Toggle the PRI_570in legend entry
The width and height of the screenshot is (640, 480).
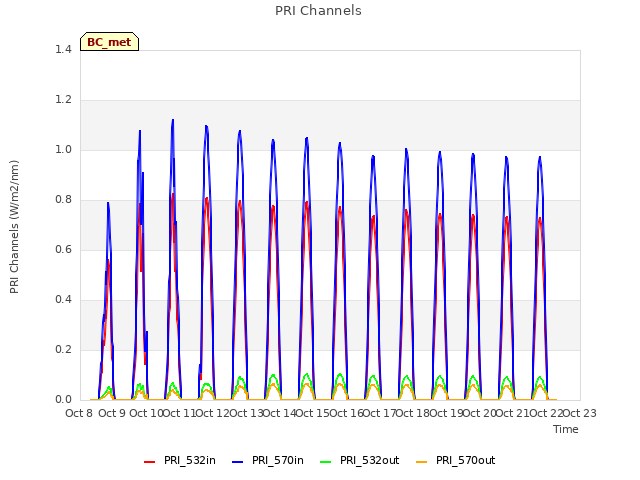[x=268, y=460]
